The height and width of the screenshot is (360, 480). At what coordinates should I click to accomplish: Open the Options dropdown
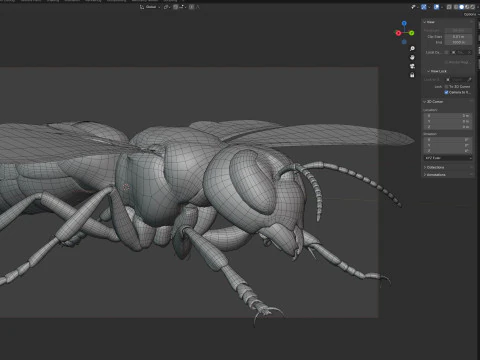pyautogui.click(x=471, y=14)
